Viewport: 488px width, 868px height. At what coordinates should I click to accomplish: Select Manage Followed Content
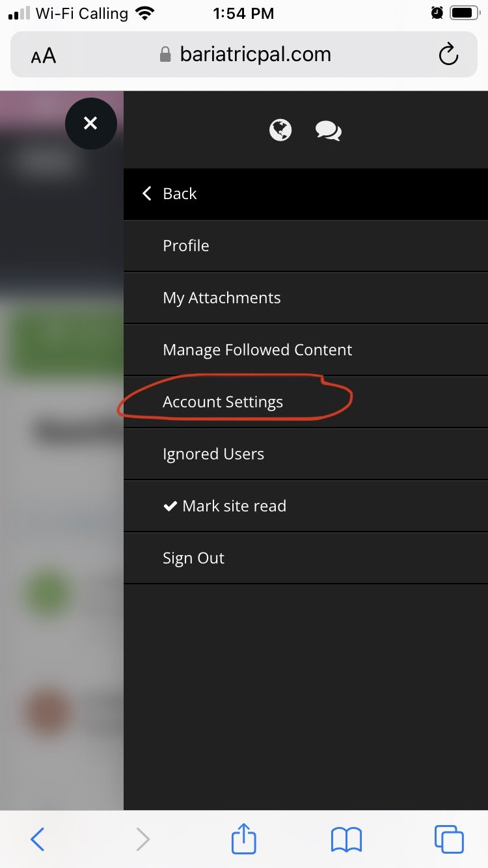306,350
